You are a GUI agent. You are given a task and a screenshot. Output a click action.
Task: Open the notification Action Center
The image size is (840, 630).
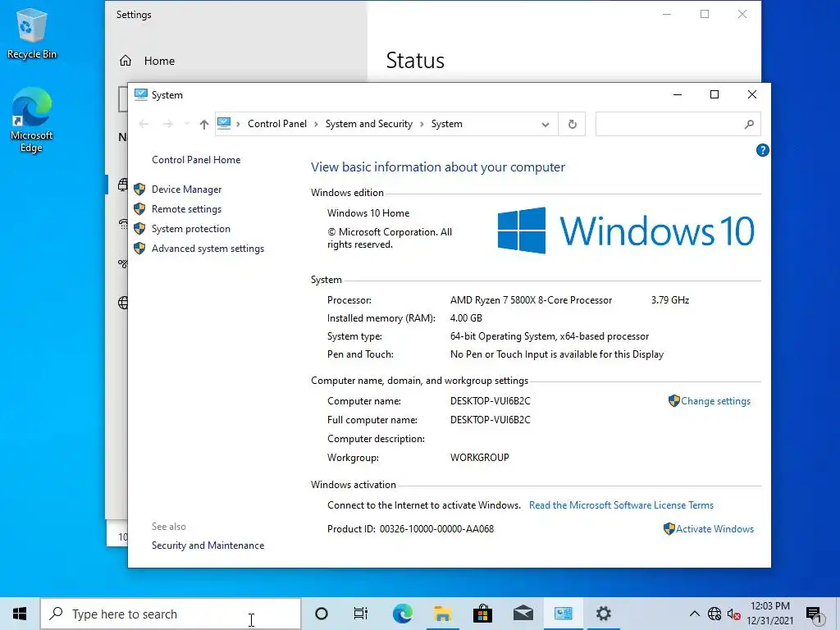(x=815, y=614)
